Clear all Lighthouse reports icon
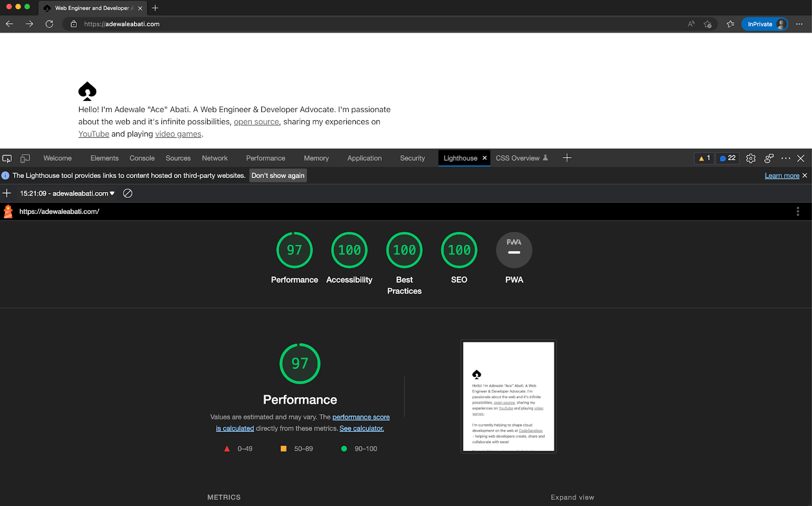This screenshot has height=506, width=812. tap(128, 193)
